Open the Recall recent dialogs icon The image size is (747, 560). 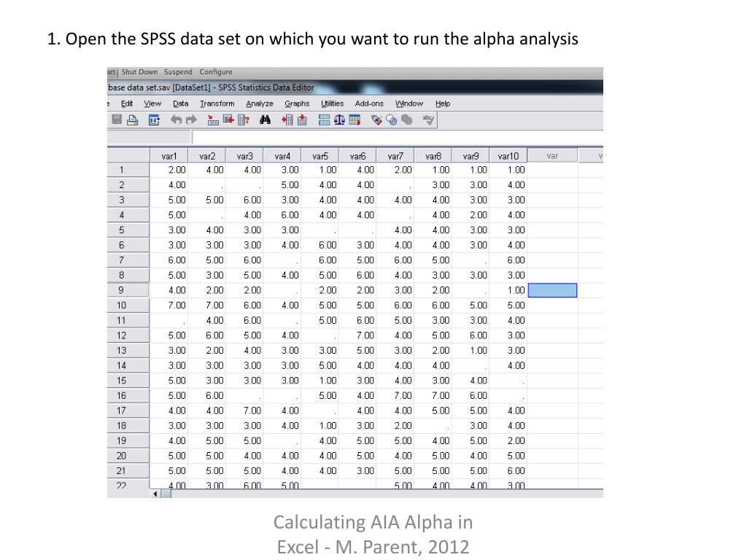pos(154,120)
